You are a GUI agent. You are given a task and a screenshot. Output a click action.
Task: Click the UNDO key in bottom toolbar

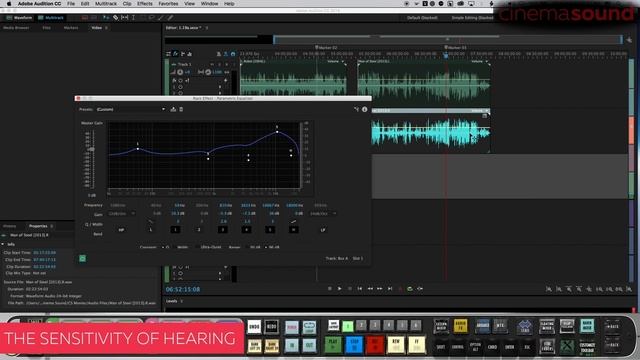tap(254, 327)
